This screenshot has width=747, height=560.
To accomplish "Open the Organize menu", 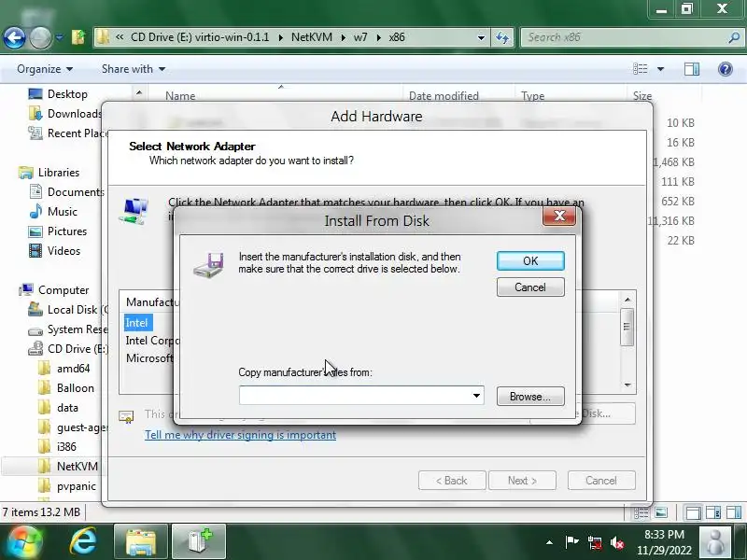I will (45, 69).
